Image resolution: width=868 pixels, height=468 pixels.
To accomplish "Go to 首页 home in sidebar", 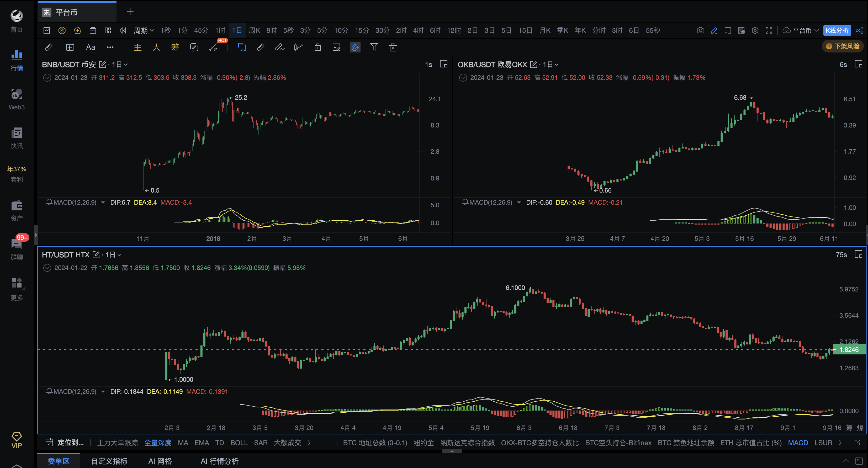I will 17,21.
